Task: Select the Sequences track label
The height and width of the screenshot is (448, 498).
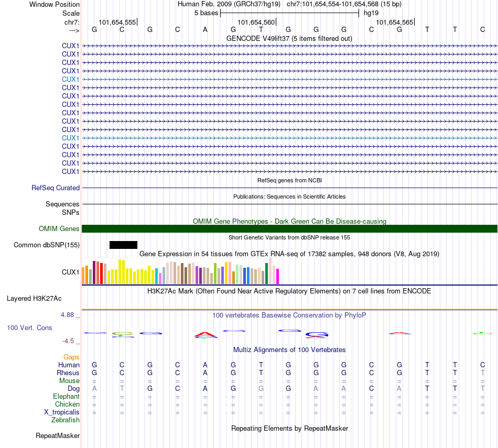Action: click(62, 204)
